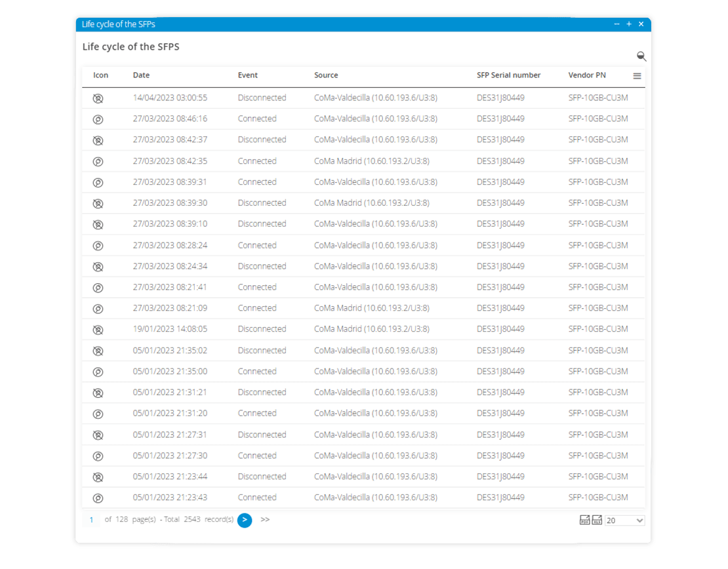Close the Life cycle of the SFPs panel
728x569 pixels.
pyautogui.click(x=641, y=24)
